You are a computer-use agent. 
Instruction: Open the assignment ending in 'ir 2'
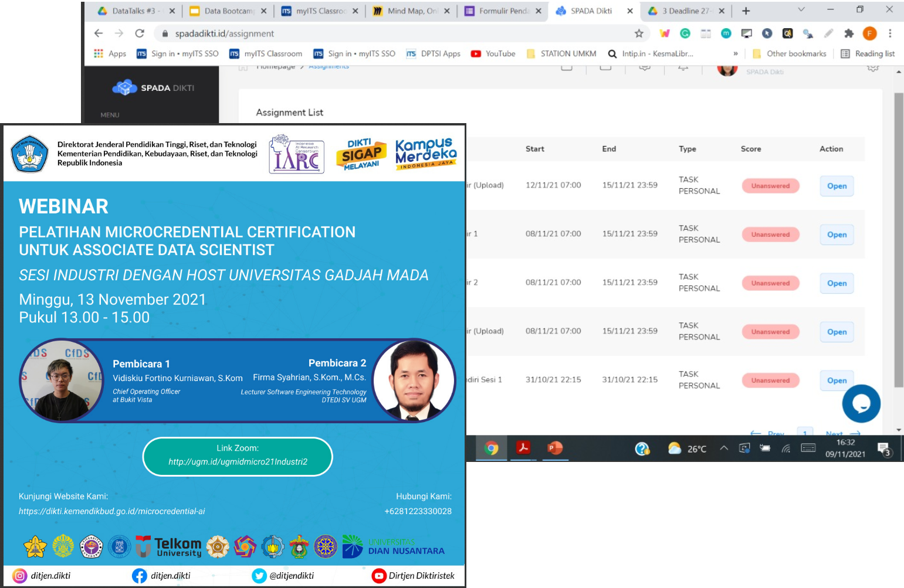(x=837, y=283)
